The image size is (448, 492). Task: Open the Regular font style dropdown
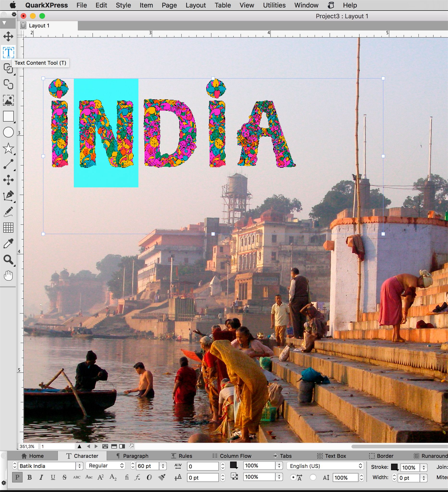(105, 466)
